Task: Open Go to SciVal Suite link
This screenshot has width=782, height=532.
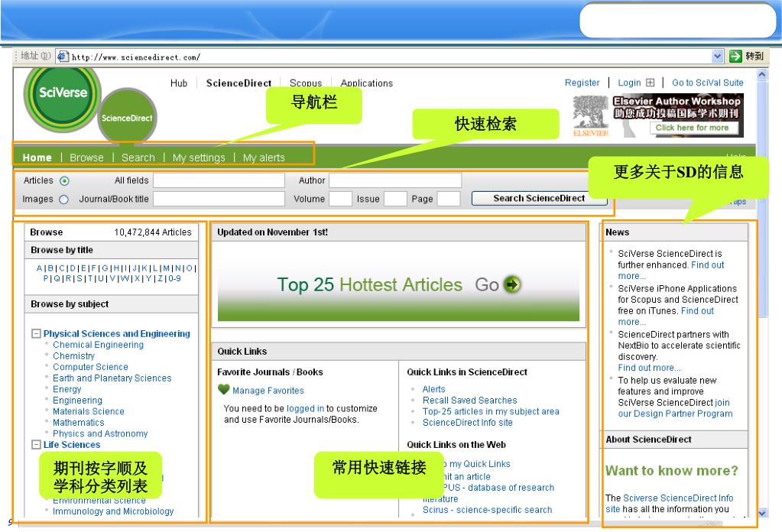Action: (x=708, y=83)
